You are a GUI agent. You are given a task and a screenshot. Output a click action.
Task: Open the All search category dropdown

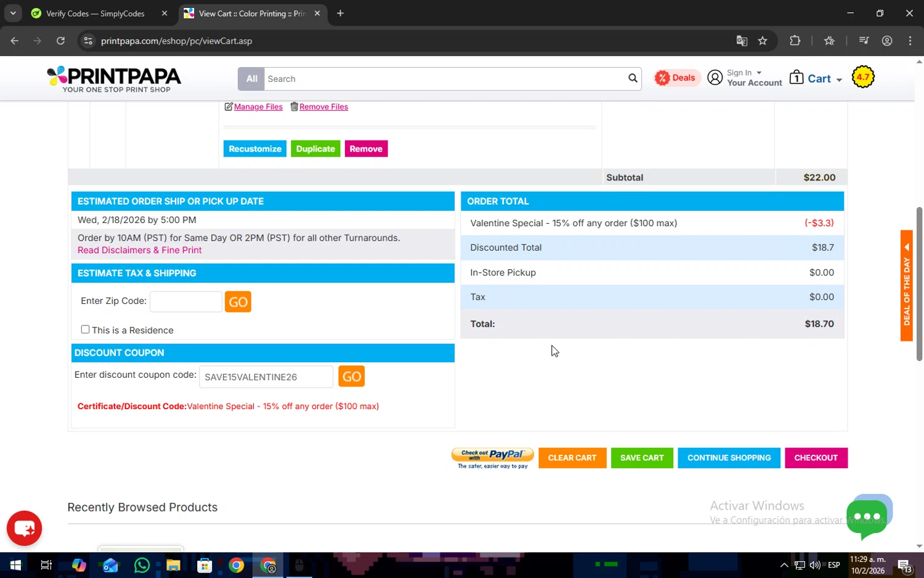pos(251,78)
